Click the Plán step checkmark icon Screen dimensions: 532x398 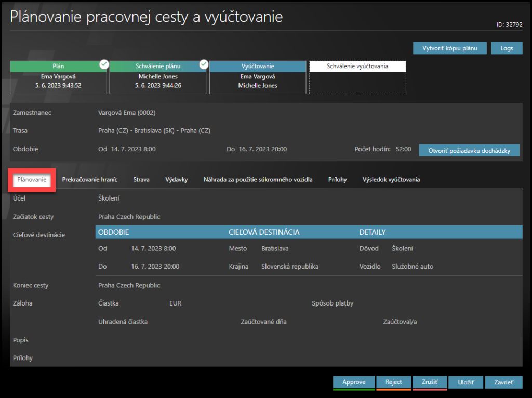(104, 64)
